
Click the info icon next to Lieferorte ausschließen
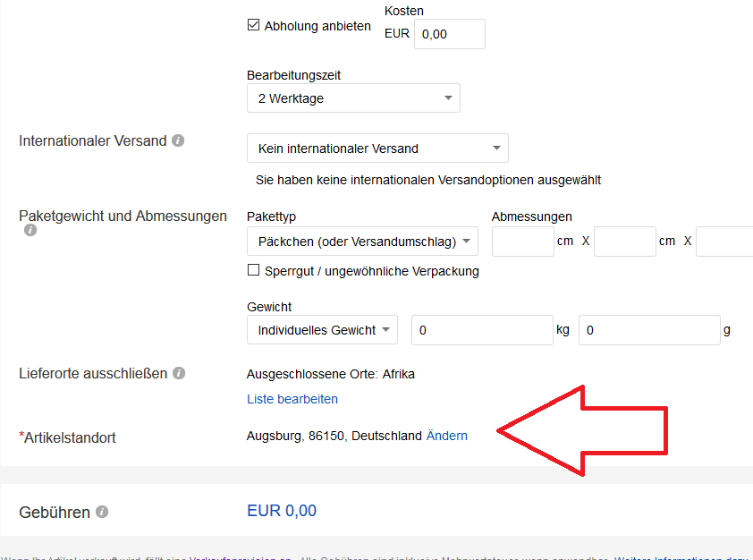(x=180, y=373)
